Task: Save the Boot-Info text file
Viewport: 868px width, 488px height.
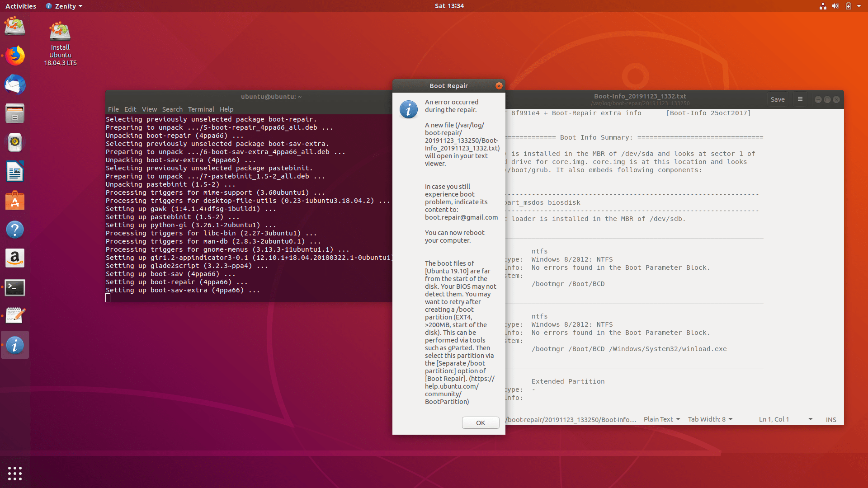Action: [x=778, y=99]
